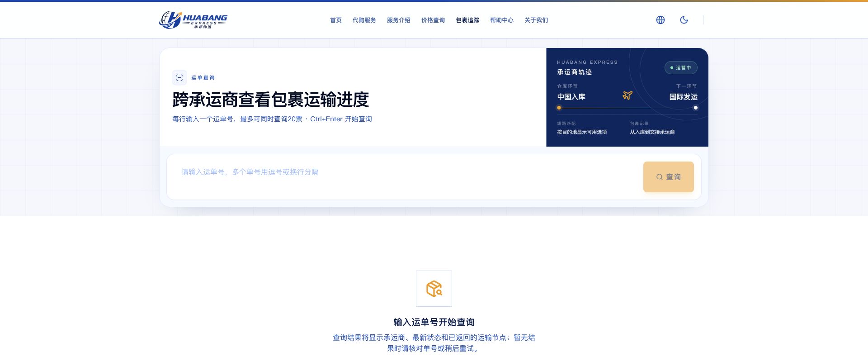Open 代购服务 menu item
The height and width of the screenshot is (357, 868).
point(364,20)
